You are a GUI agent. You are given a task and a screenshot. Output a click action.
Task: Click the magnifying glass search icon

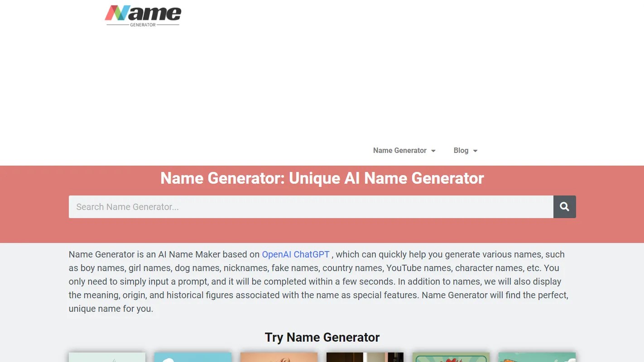[x=564, y=207]
